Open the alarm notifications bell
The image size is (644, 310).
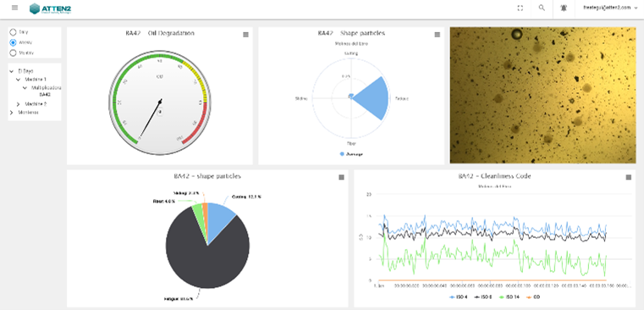point(564,8)
